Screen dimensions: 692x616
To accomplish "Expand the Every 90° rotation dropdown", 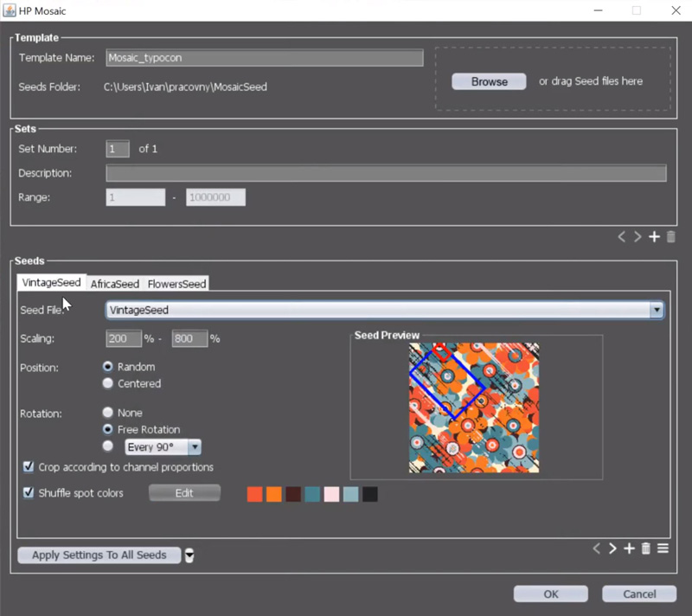I will tap(194, 447).
